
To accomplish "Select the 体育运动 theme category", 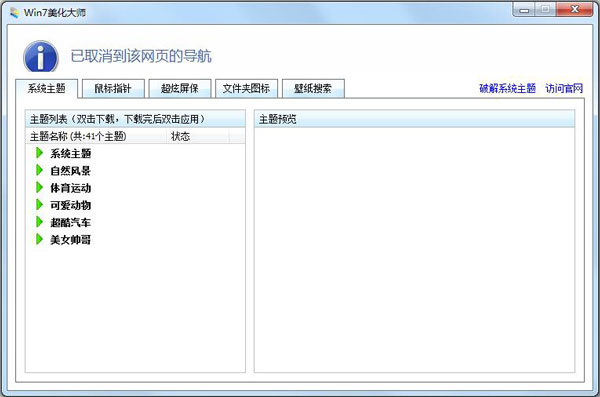I will pos(70,188).
